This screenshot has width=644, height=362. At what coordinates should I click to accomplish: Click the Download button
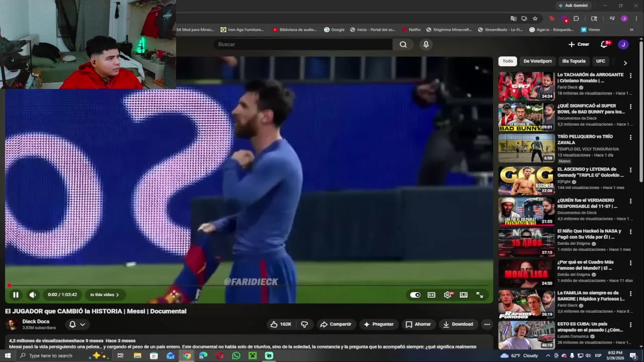point(458,324)
